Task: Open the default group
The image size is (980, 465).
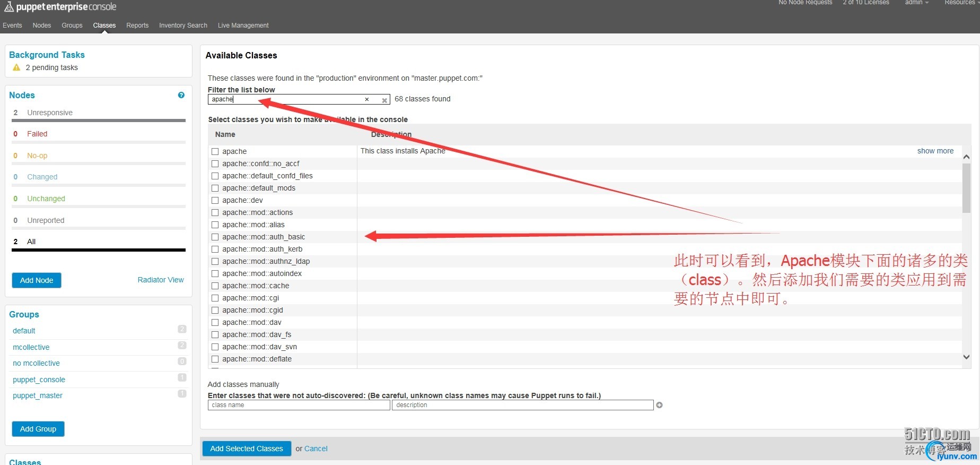Action: pyautogui.click(x=24, y=331)
